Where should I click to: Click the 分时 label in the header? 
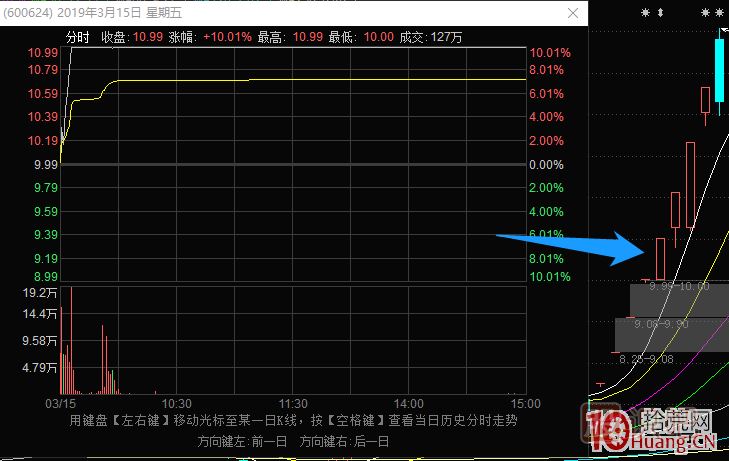coord(78,37)
